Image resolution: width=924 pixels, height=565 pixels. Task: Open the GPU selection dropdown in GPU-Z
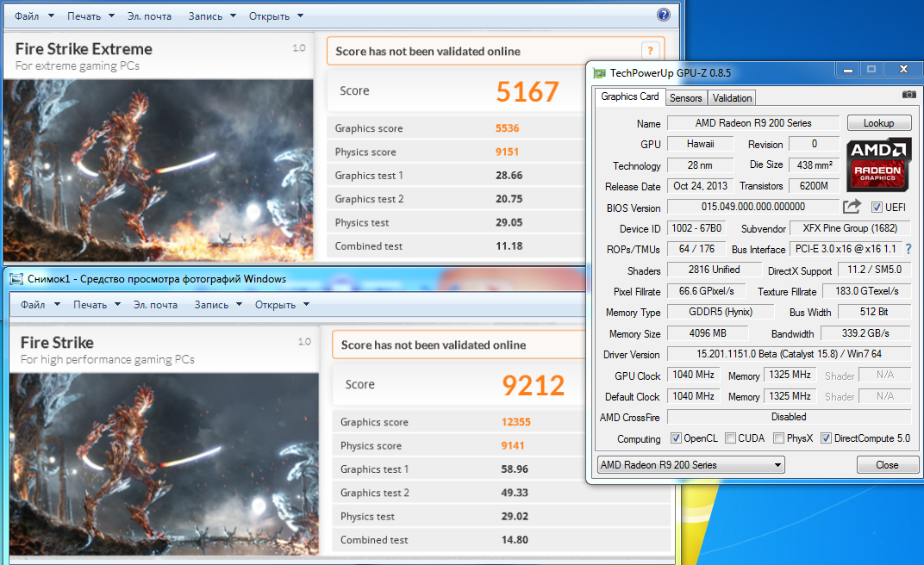(690, 465)
